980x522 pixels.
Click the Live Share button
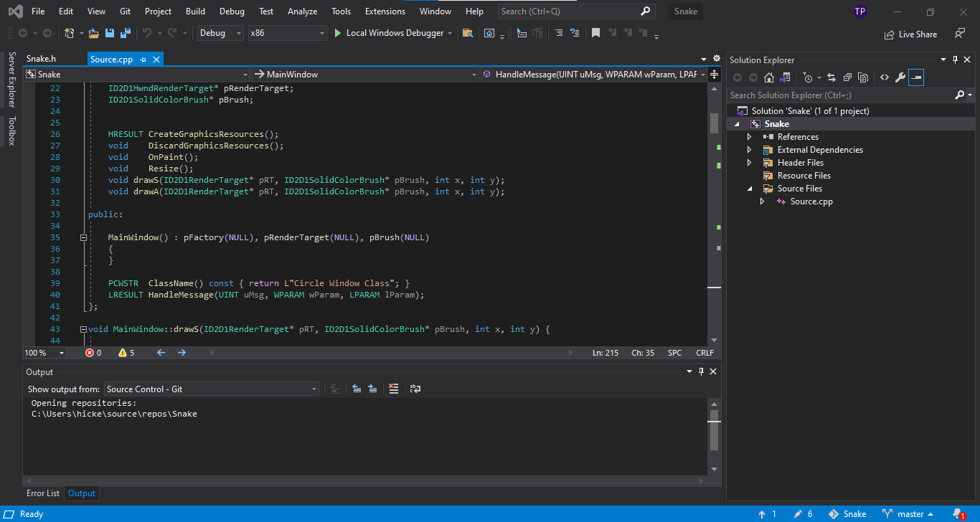[910, 34]
